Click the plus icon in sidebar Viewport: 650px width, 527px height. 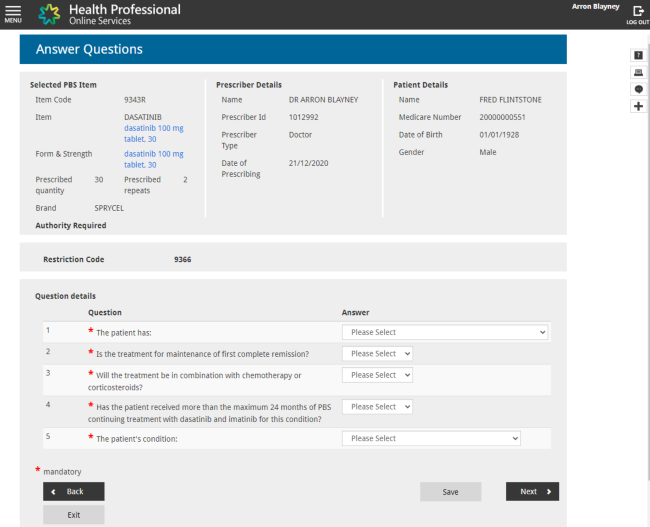[638, 106]
